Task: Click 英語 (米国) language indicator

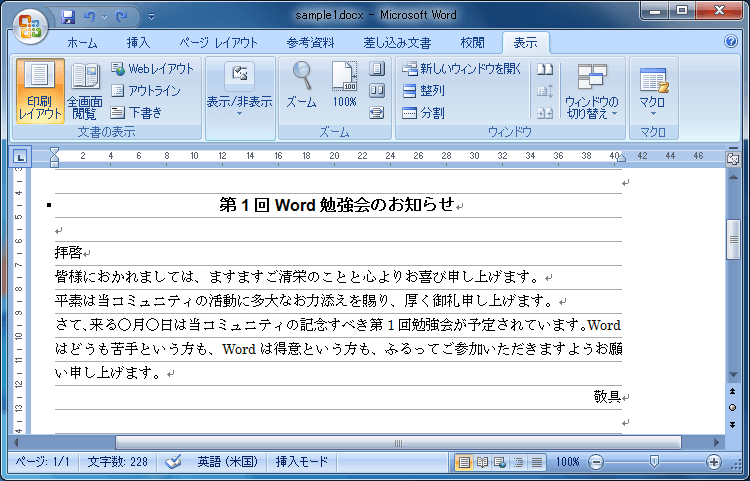Action: coord(227,462)
